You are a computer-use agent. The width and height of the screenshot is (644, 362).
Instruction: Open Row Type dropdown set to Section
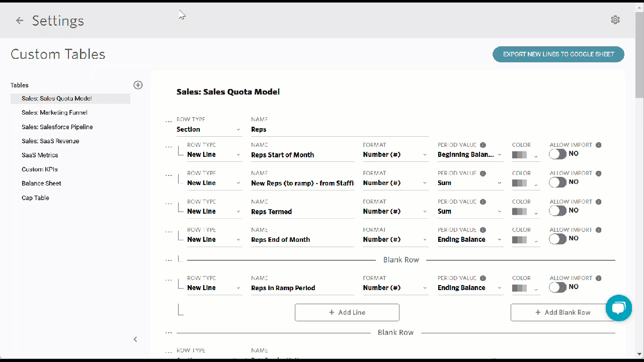pos(209,130)
